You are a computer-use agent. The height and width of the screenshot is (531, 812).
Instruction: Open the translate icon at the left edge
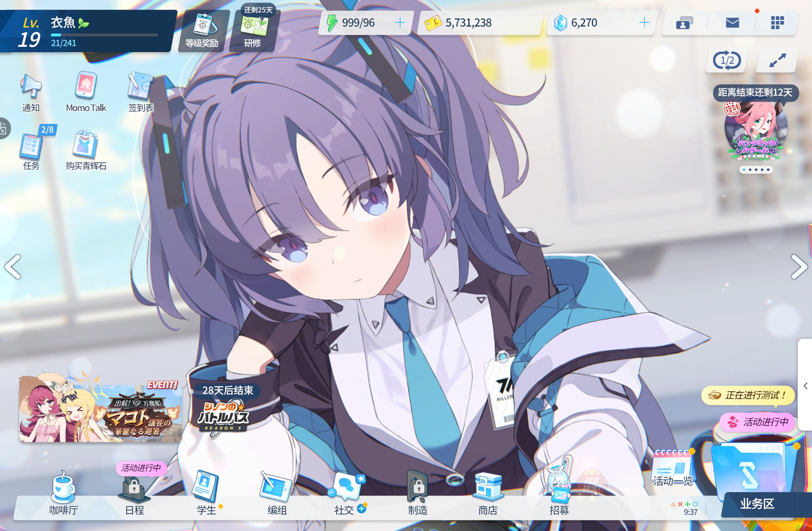coord(4,129)
